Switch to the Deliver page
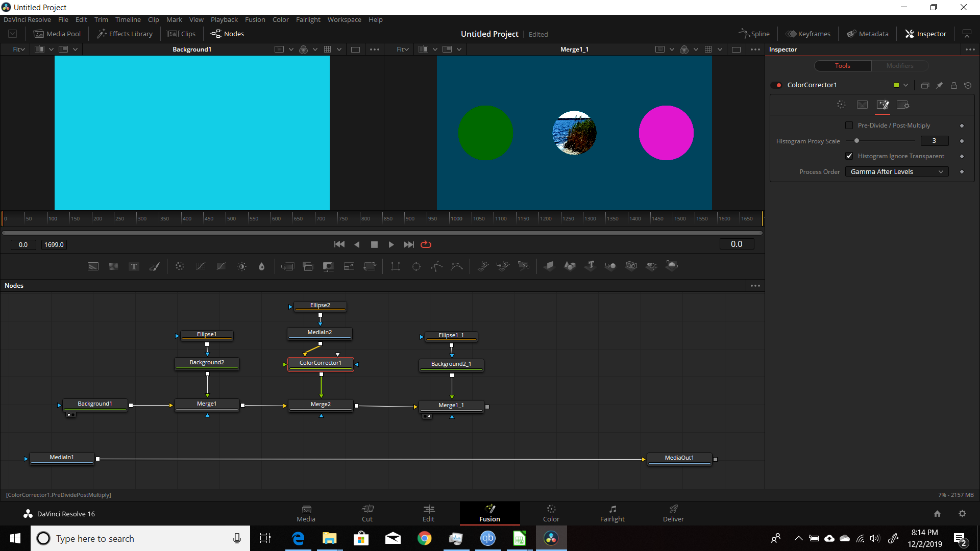Screen dimensions: 980x551 (673, 513)
